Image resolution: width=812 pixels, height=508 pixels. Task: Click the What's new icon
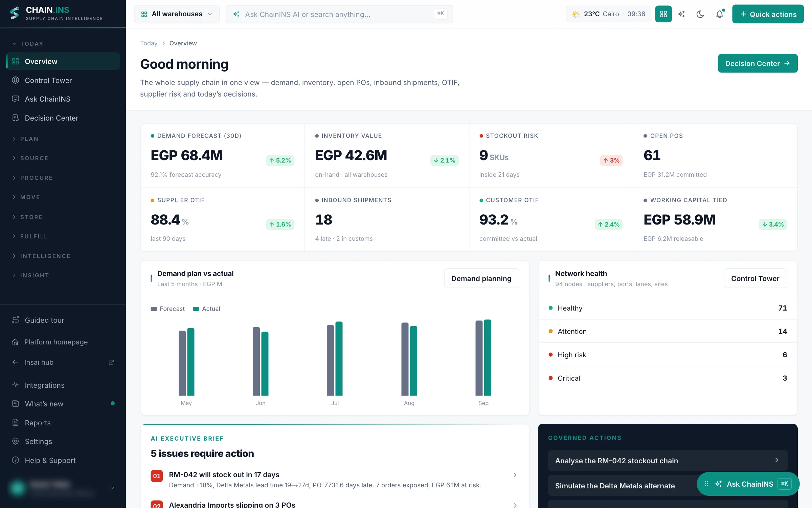click(x=16, y=404)
